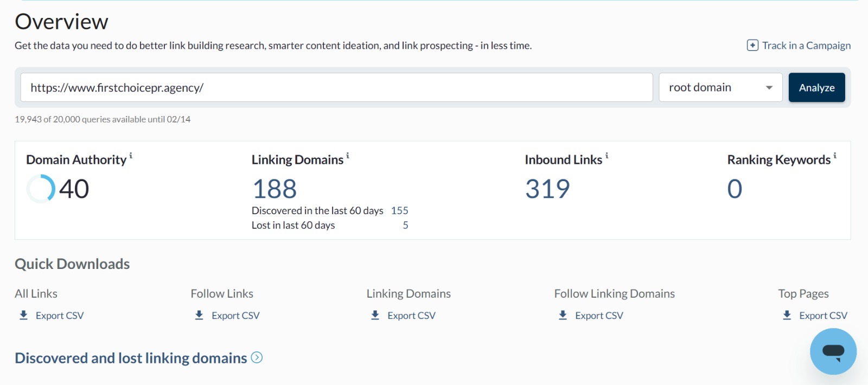
Task: Export CSV for Follow Linking Domains
Action: (x=598, y=316)
